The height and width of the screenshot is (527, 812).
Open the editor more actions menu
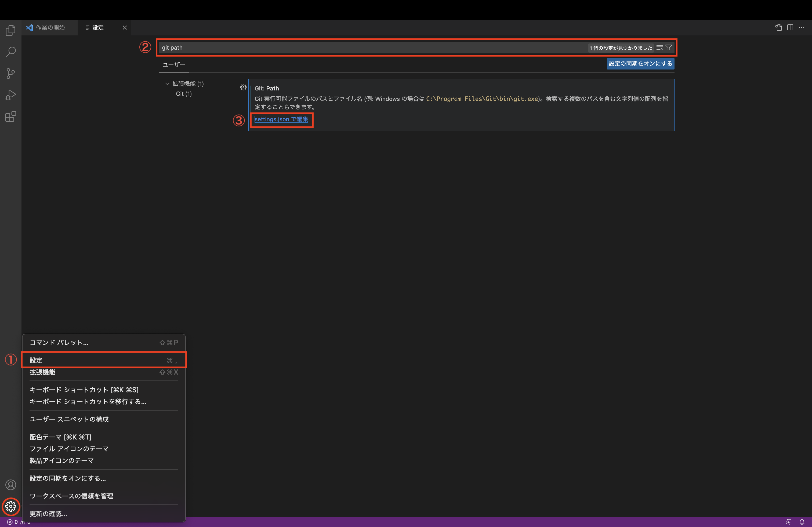click(x=802, y=28)
